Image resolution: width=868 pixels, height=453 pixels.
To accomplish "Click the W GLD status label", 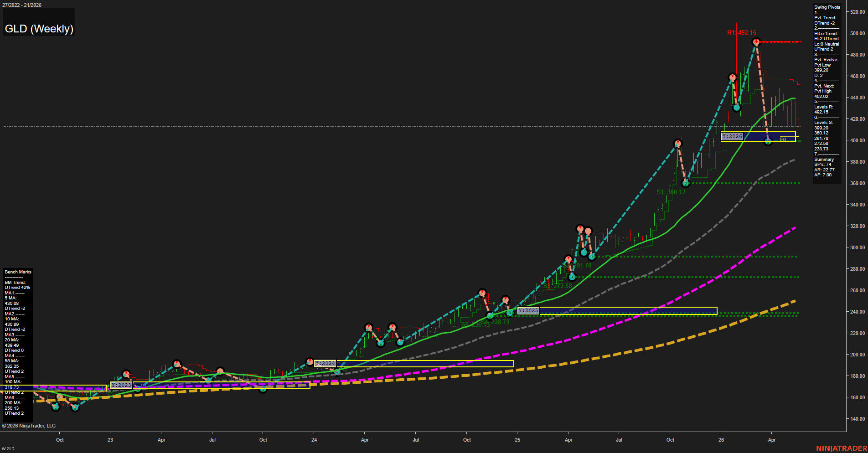I will coord(8,449).
